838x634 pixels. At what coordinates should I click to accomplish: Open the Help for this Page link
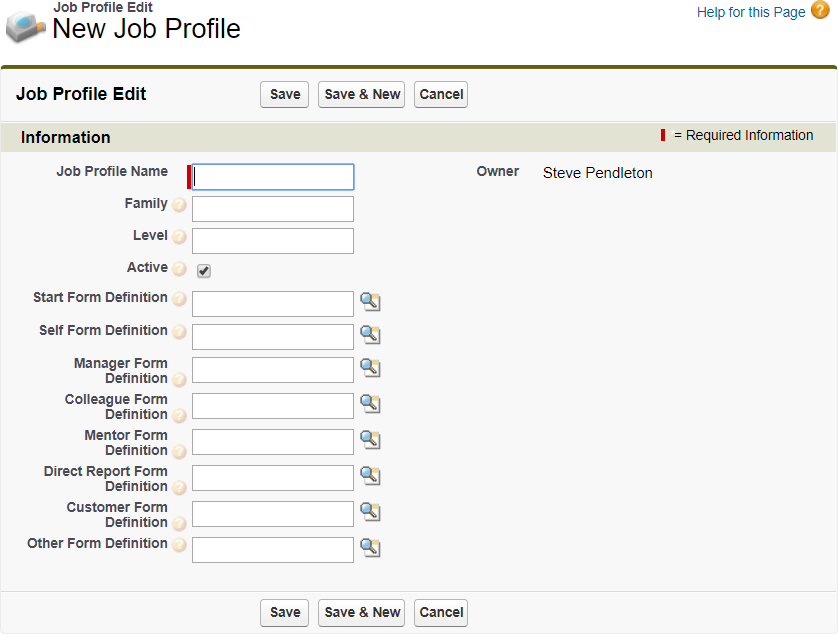(x=750, y=12)
